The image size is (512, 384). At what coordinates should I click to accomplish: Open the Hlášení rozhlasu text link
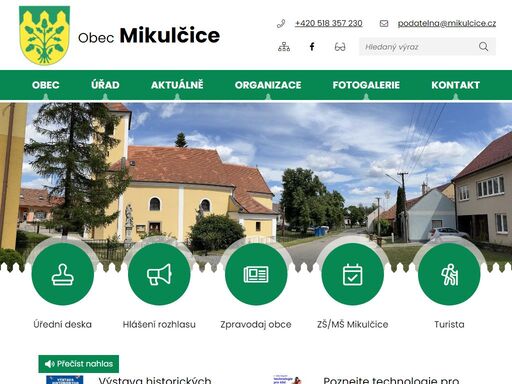click(x=159, y=324)
